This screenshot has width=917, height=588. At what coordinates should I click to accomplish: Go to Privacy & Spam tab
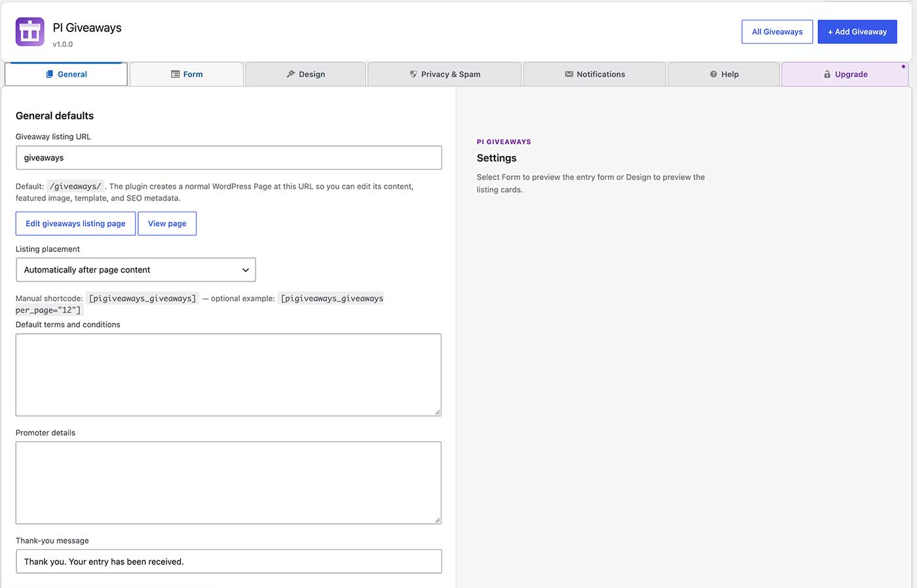pyautogui.click(x=445, y=74)
